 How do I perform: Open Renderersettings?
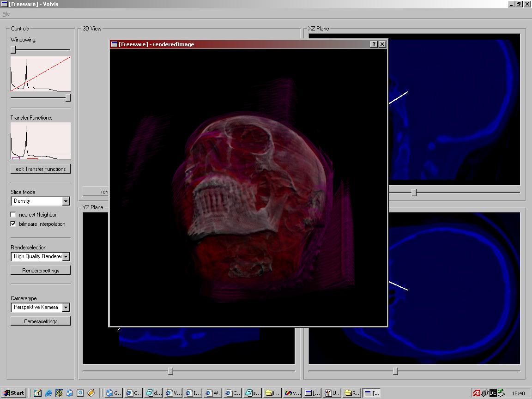41,271
